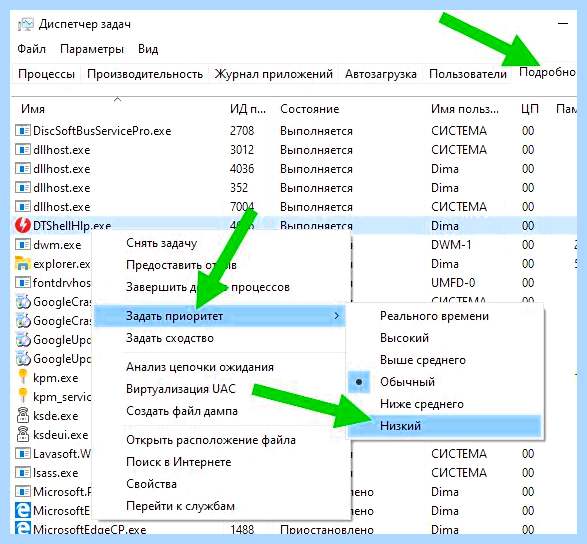Image resolution: width=587 pixels, height=544 pixels.
Task: Switch to the Процессы tab
Action: (x=46, y=74)
